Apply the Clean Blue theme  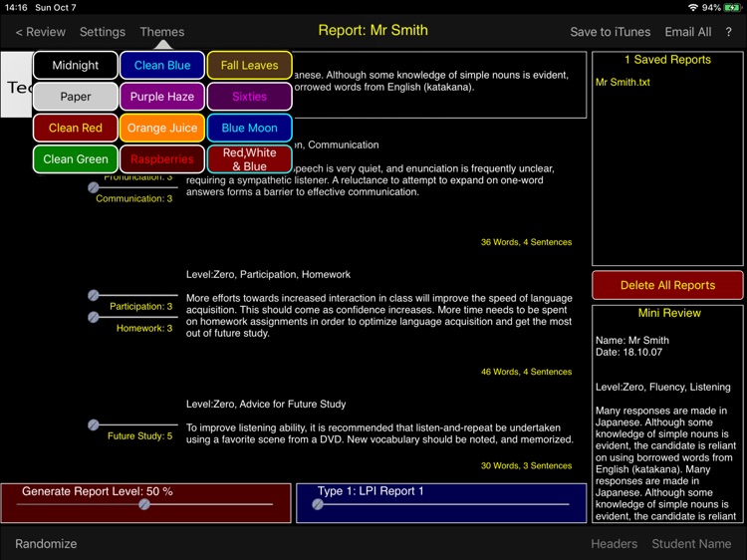[162, 66]
